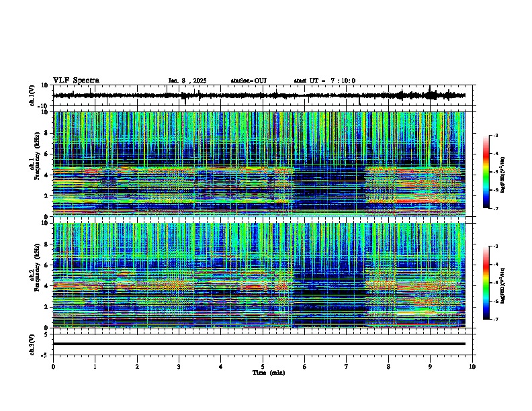Viewport: 532px width, 411px height.
Task: Click the ch.2 color bar log(PSD) label
Action: click(x=503, y=285)
